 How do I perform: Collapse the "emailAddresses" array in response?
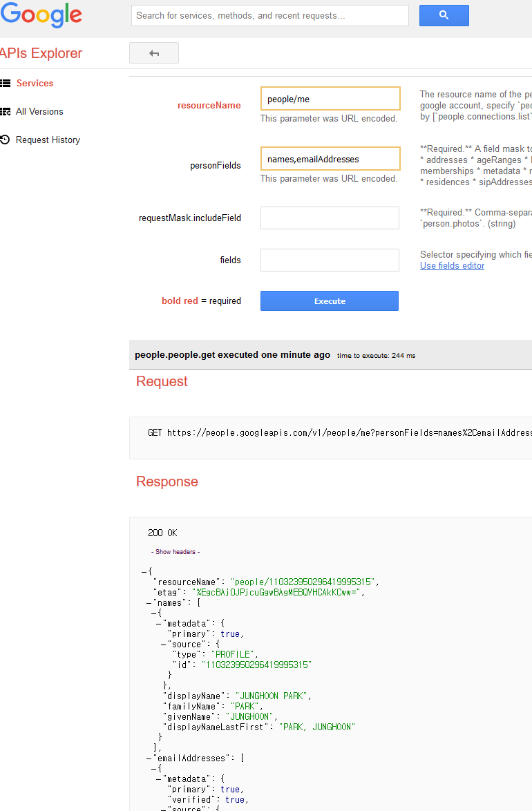coord(149,758)
